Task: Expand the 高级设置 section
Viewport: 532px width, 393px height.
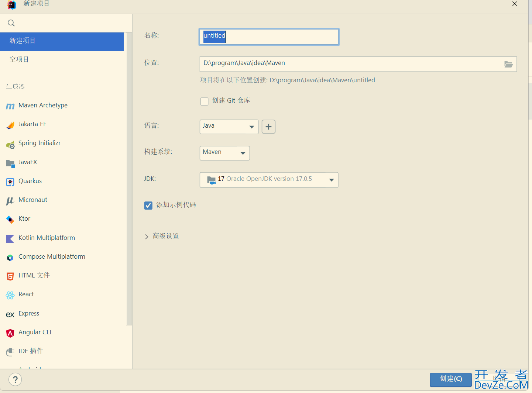Action: (x=147, y=237)
